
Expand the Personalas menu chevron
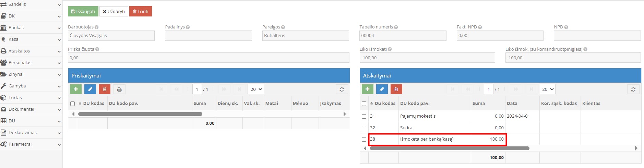(x=59, y=63)
